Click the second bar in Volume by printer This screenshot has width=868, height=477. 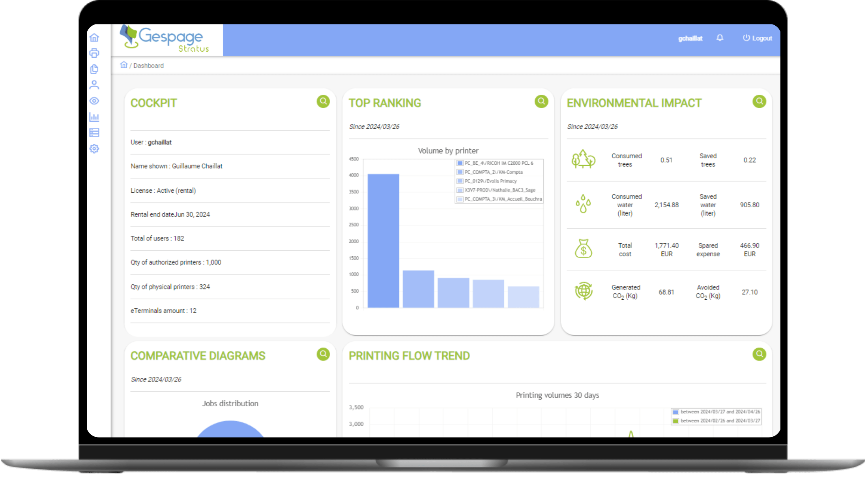click(x=418, y=289)
